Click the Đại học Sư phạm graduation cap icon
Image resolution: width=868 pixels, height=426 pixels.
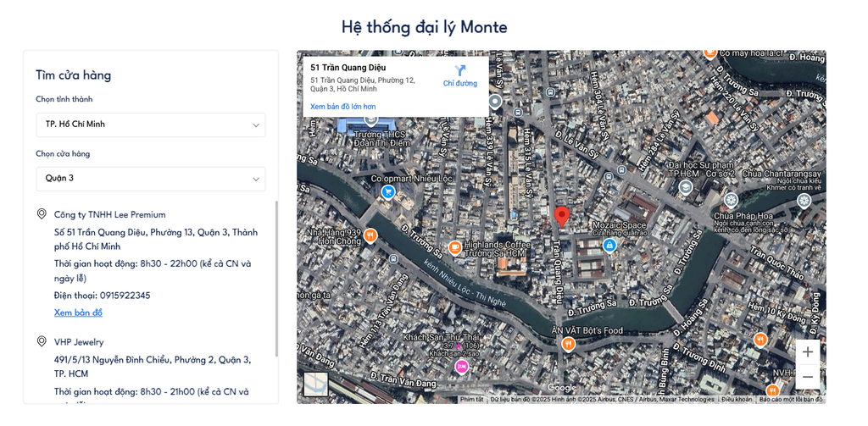[685, 187]
